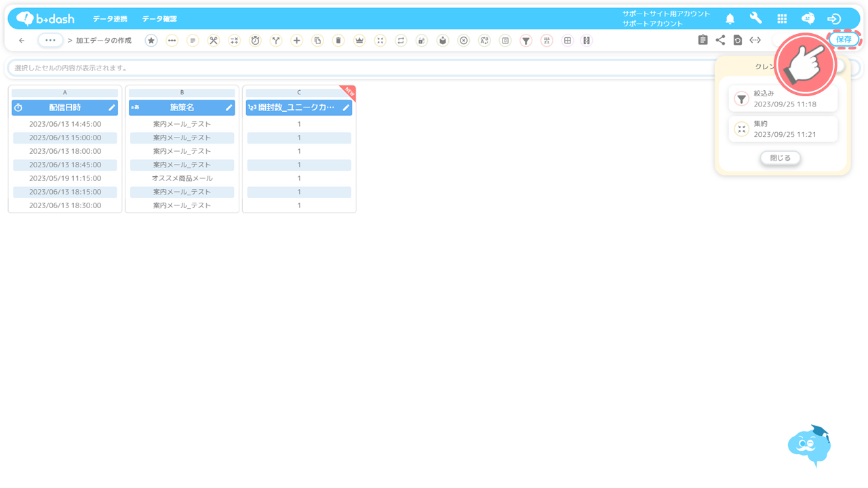
Task: Edit the 配信日時 column pencil icon
Action: [112, 108]
